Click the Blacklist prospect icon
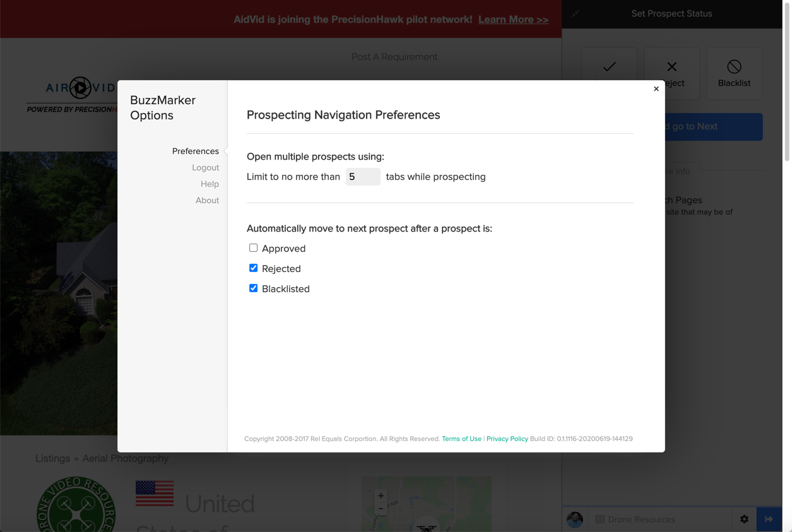This screenshot has height=532, width=792. tap(734, 67)
